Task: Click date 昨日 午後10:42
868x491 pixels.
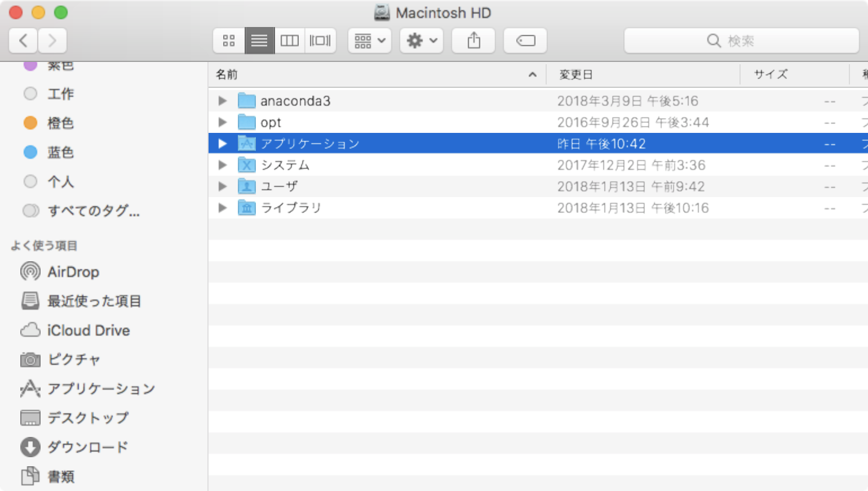Action: pyautogui.click(x=601, y=144)
